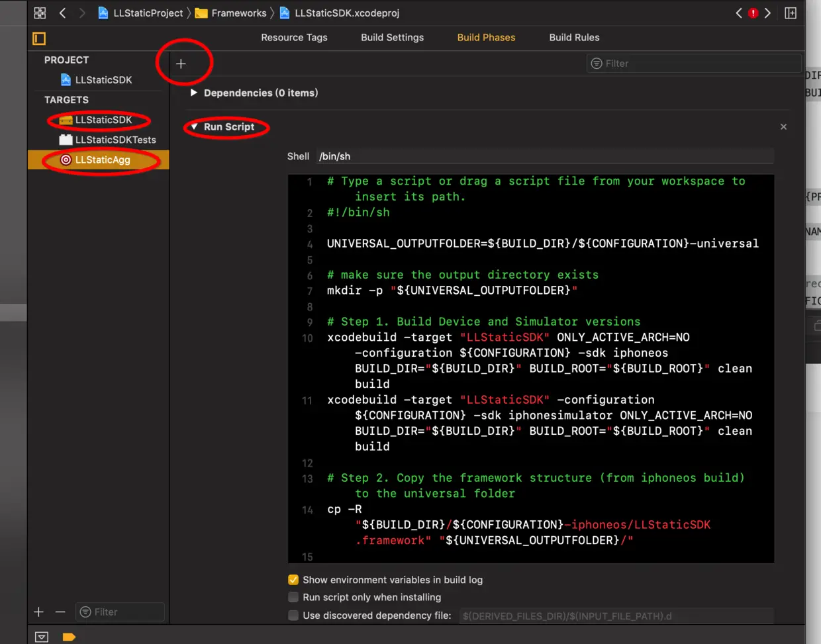This screenshot has width=821, height=644.
Task: Select the LLStaticAgg aggregate target
Action: pyautogui.click(x=98, y=160)
